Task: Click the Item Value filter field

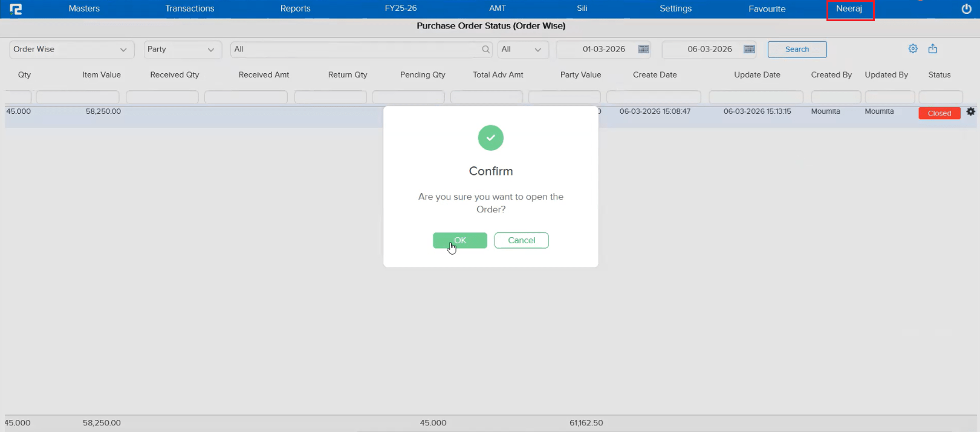Action: (77, 97)
